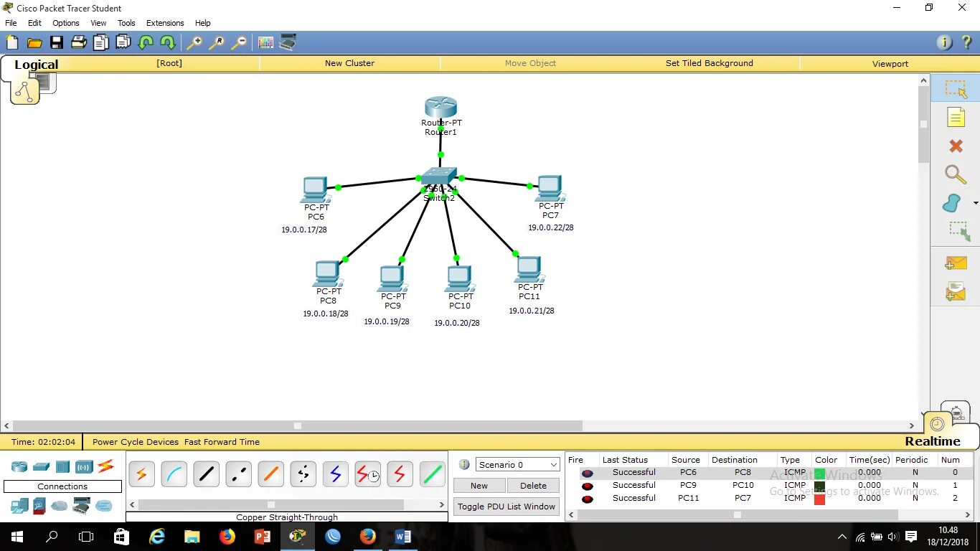Open the Options menu
Image resolution: width=980 pixels, height=551 pixels.
click(x=66, y=23)
